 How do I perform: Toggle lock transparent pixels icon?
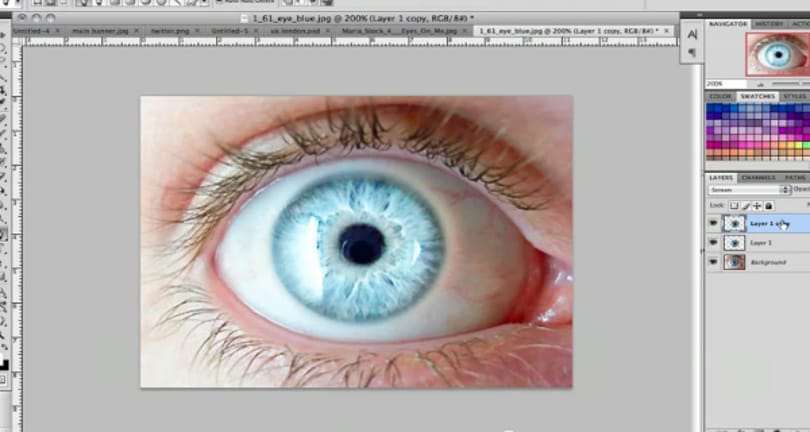pos(734,206)
